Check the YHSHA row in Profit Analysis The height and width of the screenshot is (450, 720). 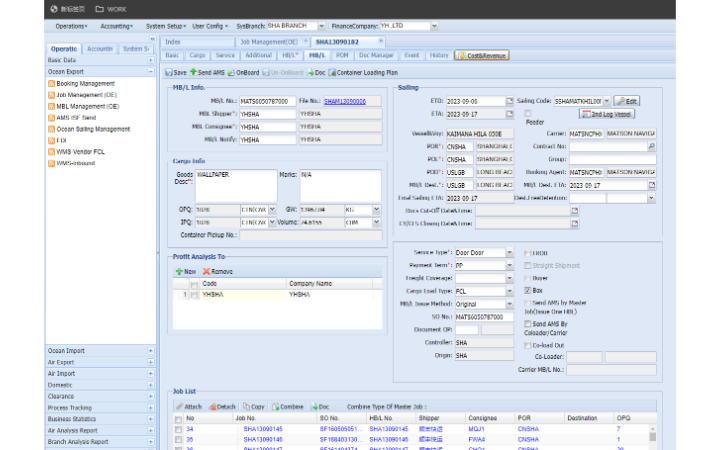pos(194,295)
